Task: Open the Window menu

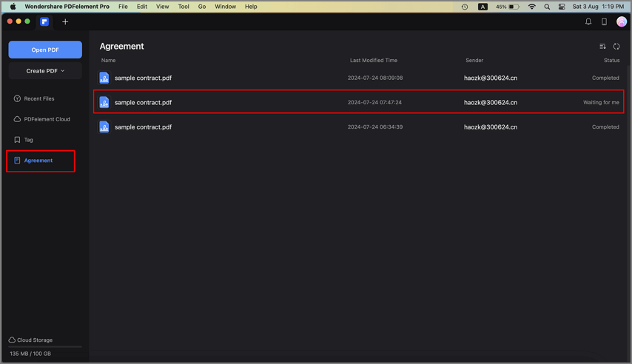Action: 225,7
